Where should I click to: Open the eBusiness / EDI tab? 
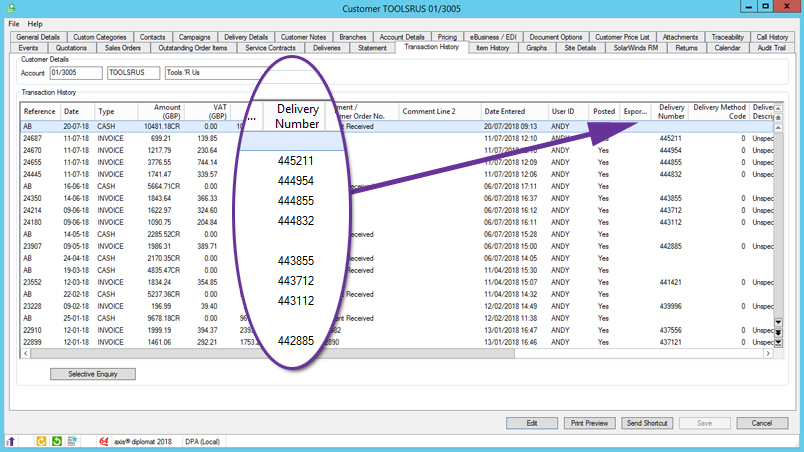tap(493, 37)
